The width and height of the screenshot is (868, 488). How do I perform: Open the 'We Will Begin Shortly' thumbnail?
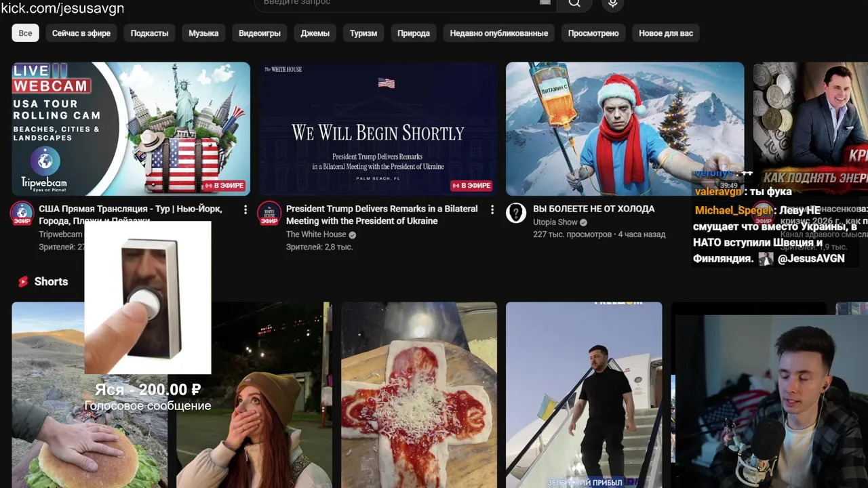[378, 129]
